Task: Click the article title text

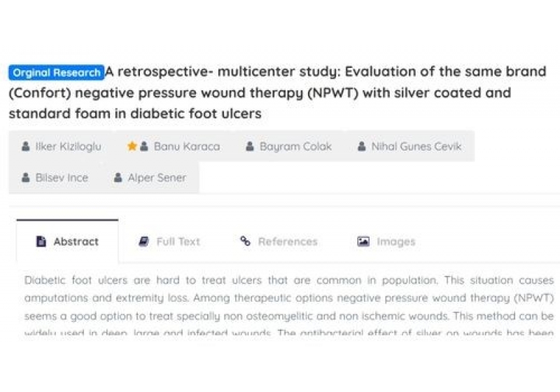Action: [x=280, y=93]
